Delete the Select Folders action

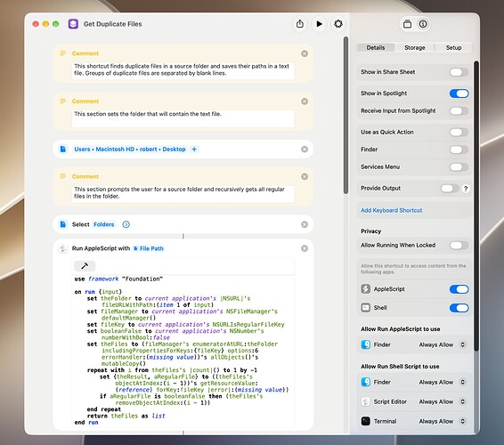point(305,224)
